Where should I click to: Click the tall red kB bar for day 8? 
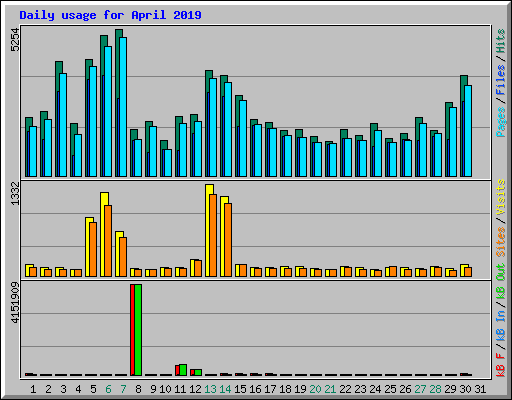point(132,330)
